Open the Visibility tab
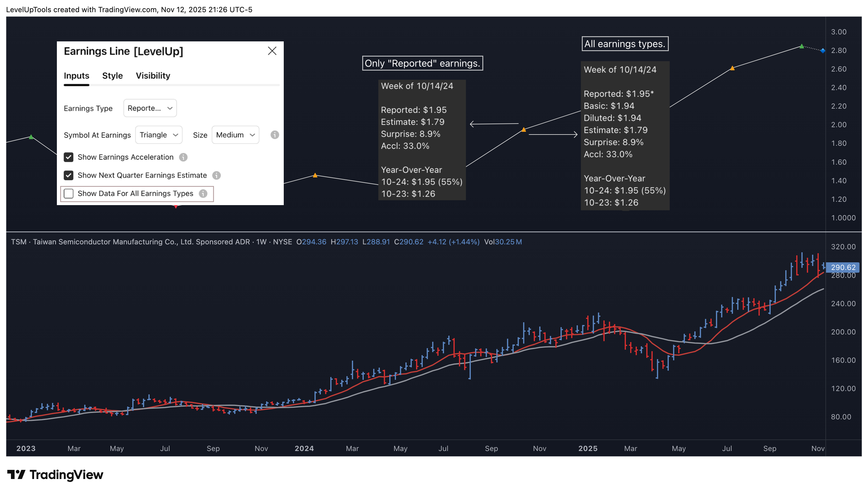This screenshot has height=493, width=868. [x=153, y=75]
